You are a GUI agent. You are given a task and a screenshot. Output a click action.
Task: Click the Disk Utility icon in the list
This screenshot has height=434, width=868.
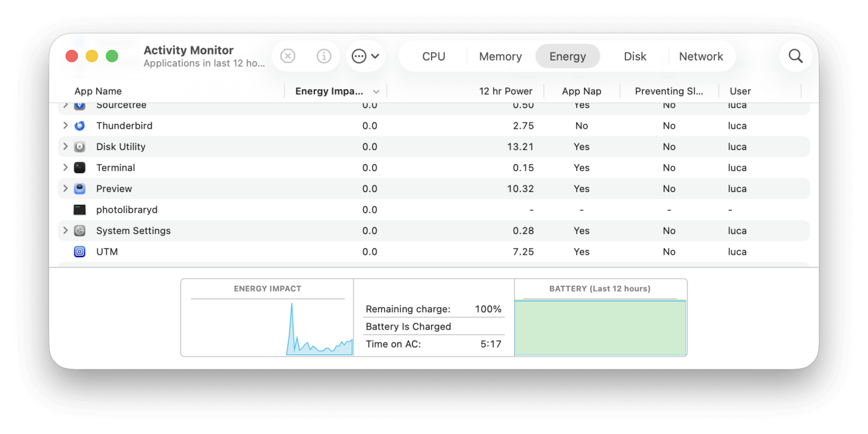(81, 146)
